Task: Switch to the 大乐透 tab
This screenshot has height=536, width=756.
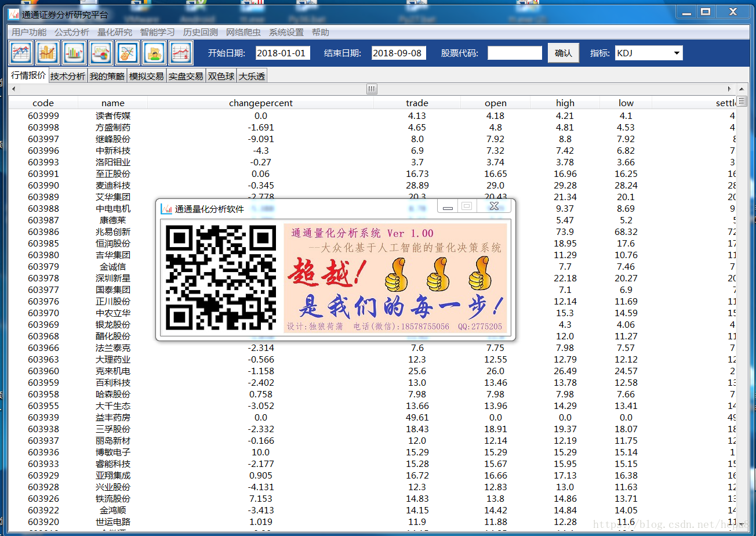Action: 252,76
